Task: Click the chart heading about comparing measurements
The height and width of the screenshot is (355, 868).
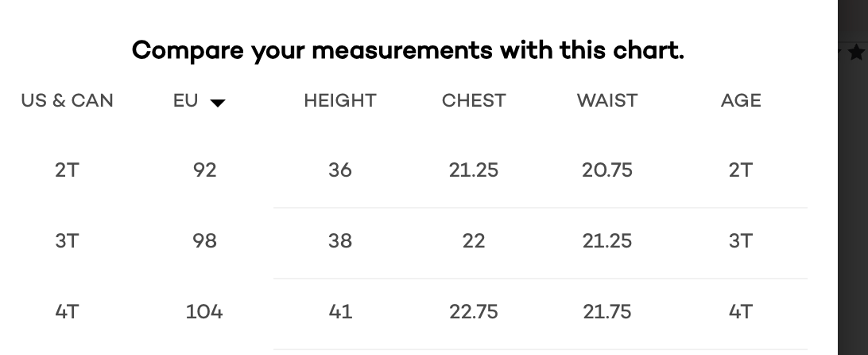Action: (x=408, y=50)
